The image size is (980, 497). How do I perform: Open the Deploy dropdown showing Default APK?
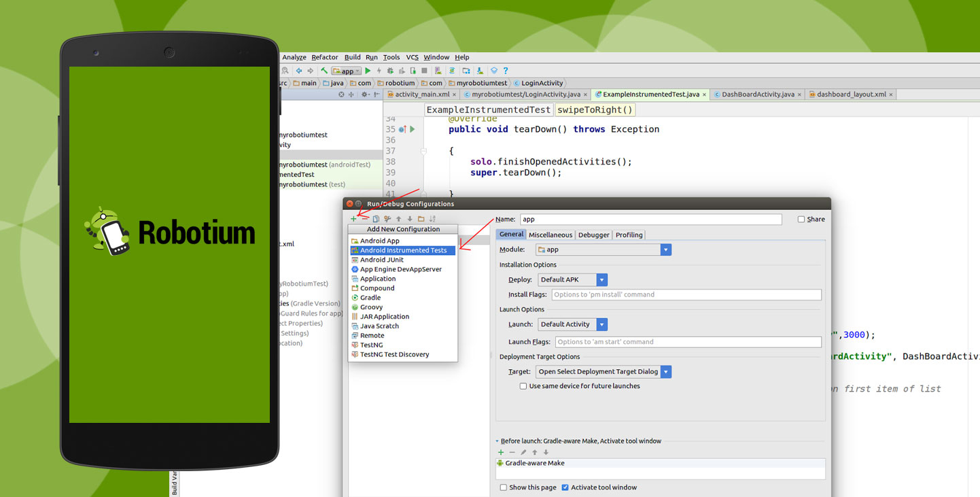point(573,279)
